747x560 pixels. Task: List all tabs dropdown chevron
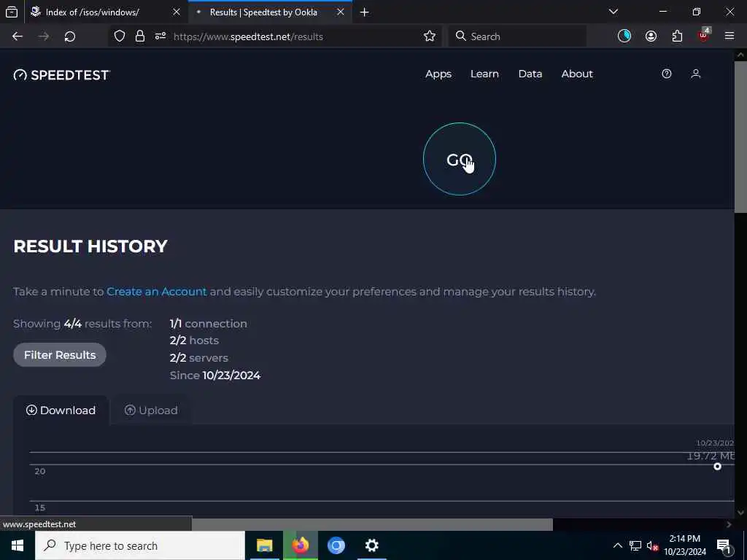click(614, 12)
